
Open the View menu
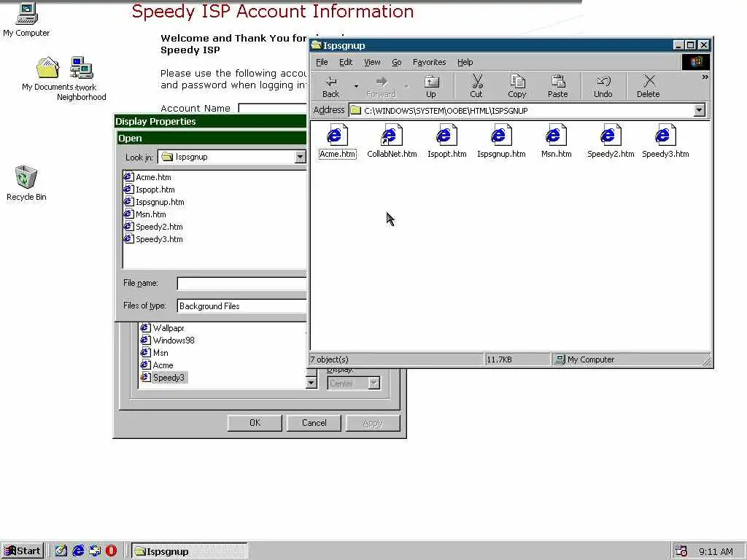click(372, 63)
